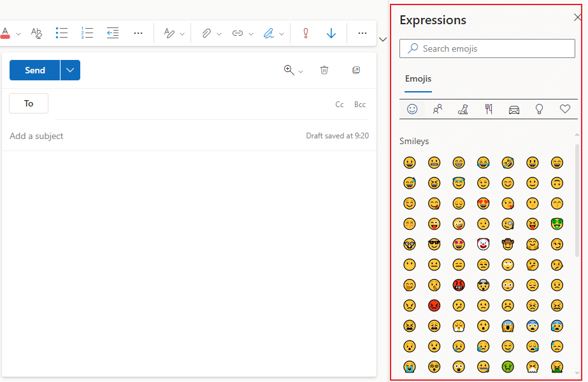
Task: Click the red font color swatch
Action: coord(6,33)
